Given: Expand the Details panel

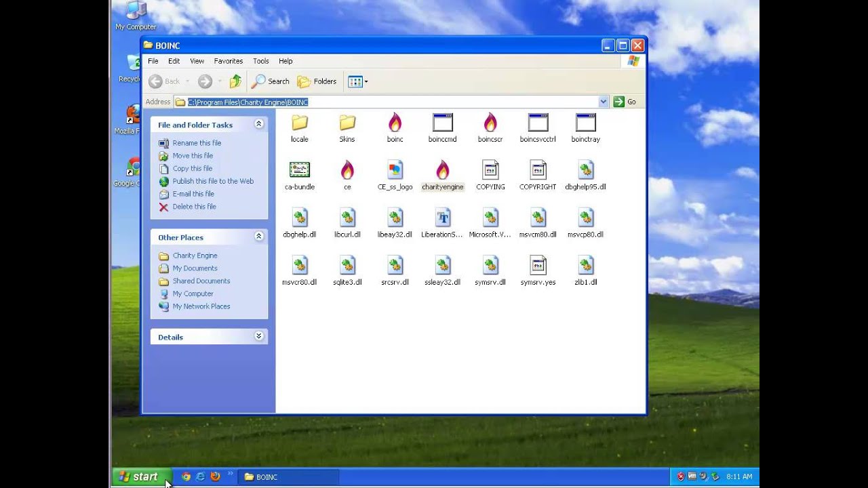Looking at the screenshot, I should tap(258, 336).
